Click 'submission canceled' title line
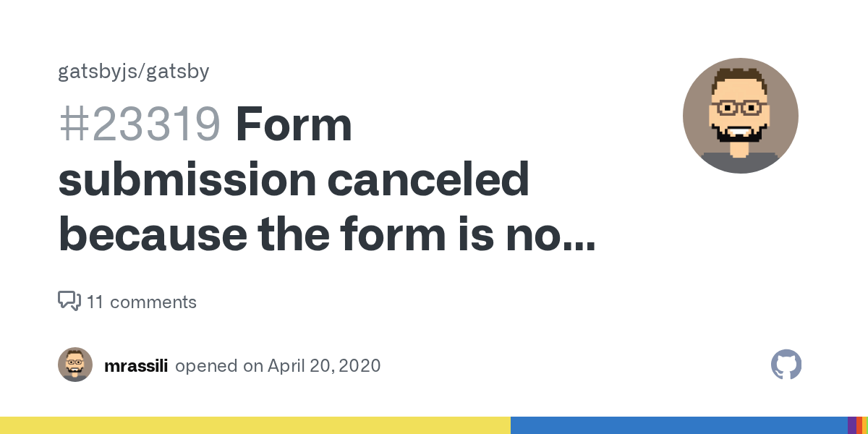868x434 pixels. 294,179
